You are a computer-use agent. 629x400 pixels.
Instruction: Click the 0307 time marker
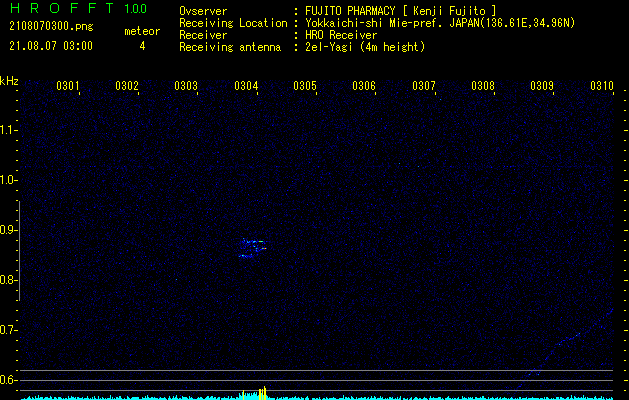pyautogui.click(x=424, y=86)
